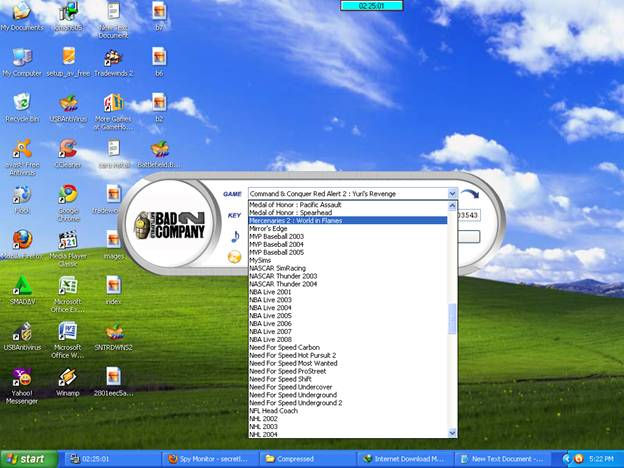Switch to Internet Download Manager taskbar button
The height and width of the screenshot is (468, 624).
(405, 459)
